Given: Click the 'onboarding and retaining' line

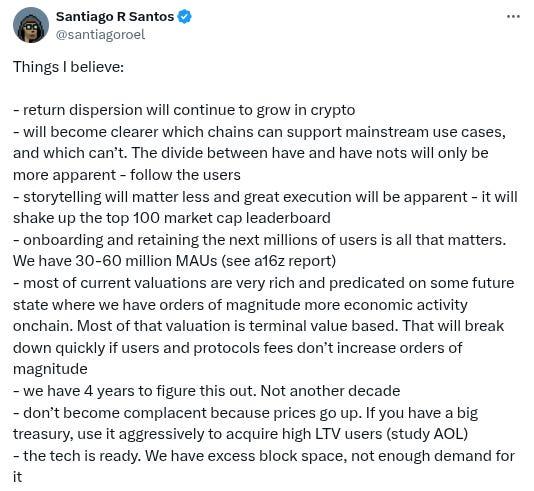Looking at the screenshot, I should 260,240.
